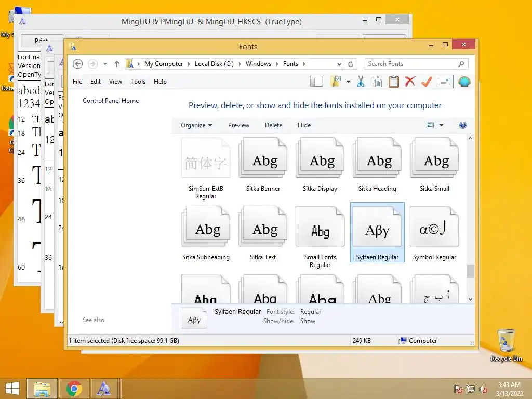Open the Help menu
This screenshot has width=532, height=399.
(x=160, y=82)
